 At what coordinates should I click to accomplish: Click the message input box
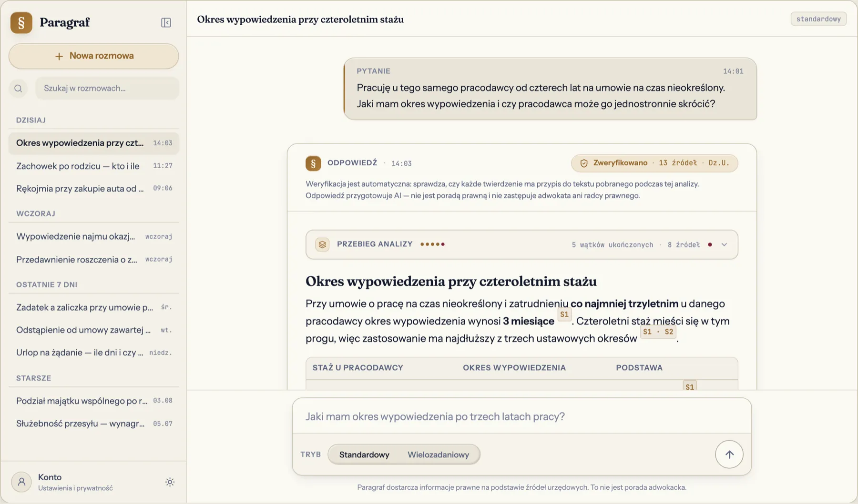point(521,416)
